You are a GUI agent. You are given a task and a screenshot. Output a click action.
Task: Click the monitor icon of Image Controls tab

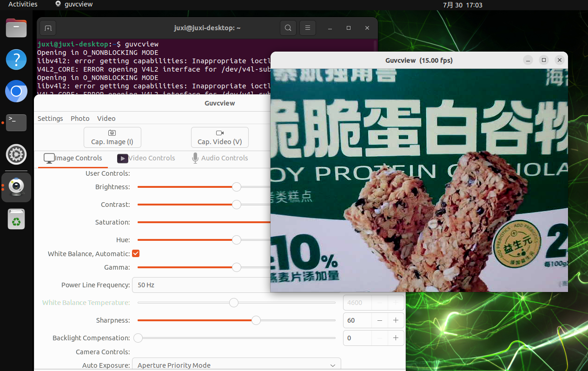[x=49, y=159]
